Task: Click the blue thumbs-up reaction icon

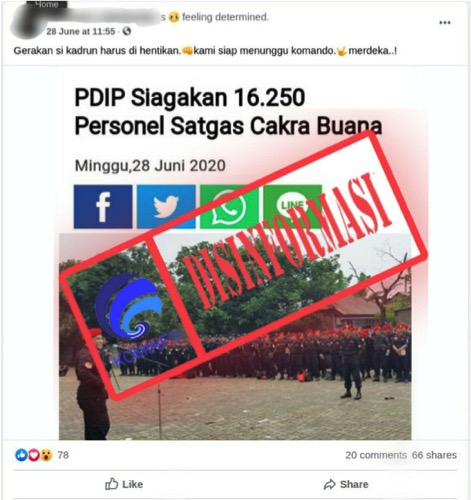Action: tap(21, 455)
